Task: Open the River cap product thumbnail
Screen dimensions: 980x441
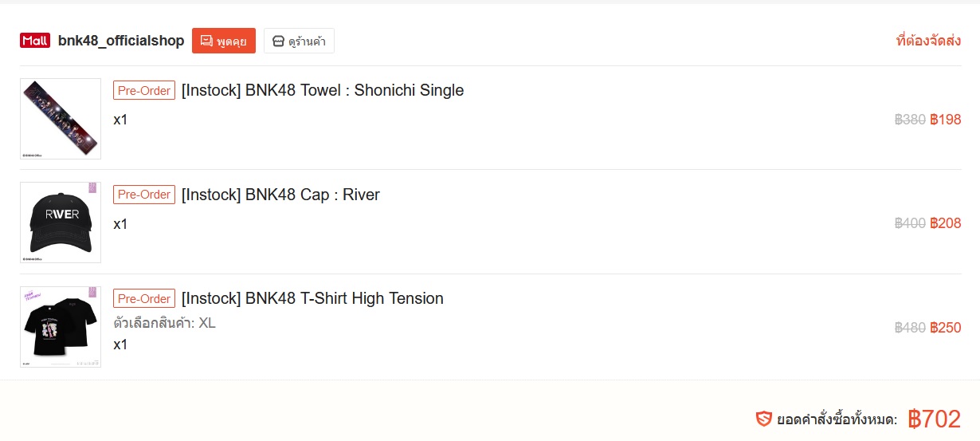Action: coord(61,222)
